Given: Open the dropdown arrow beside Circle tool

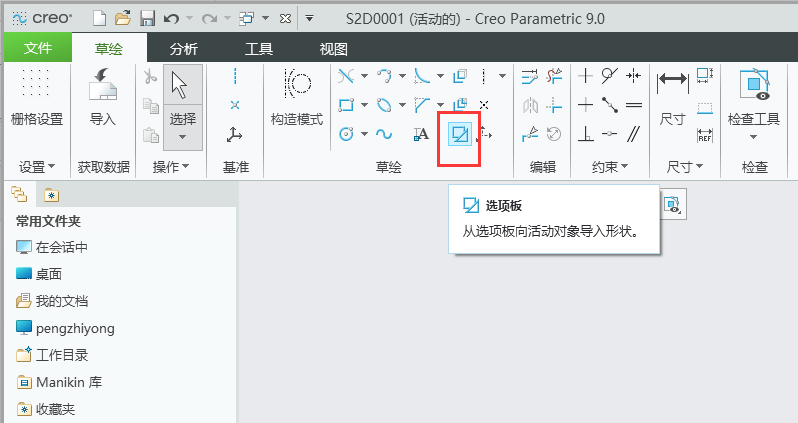Looking at the screenshot, I should (x=364, y=134).
